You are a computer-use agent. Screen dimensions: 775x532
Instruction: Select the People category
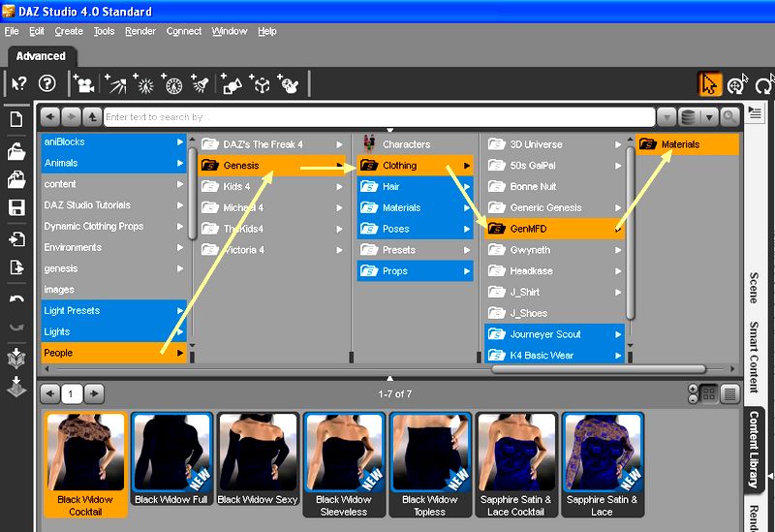pyautogui.click(x=113, y=353)
